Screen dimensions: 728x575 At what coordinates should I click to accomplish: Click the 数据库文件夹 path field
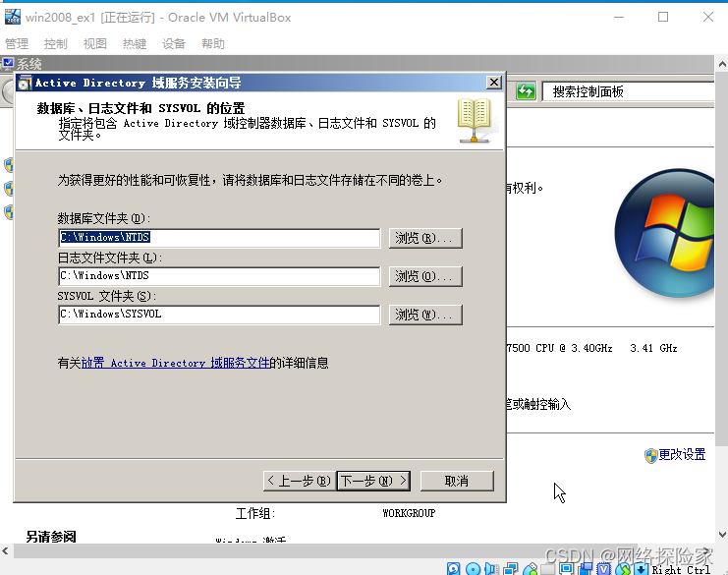tap(219, 238)
